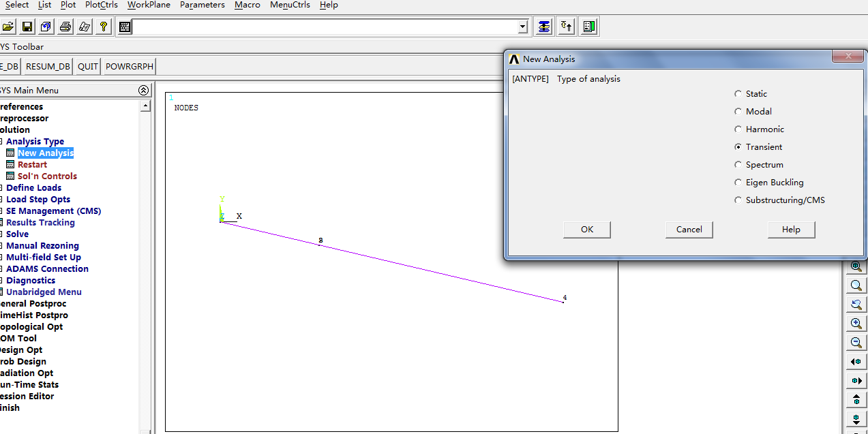The height and width of the screenshot is (434, 868).
Task: Click Cancel in New Analysis dialog
Action: point(689,230)
